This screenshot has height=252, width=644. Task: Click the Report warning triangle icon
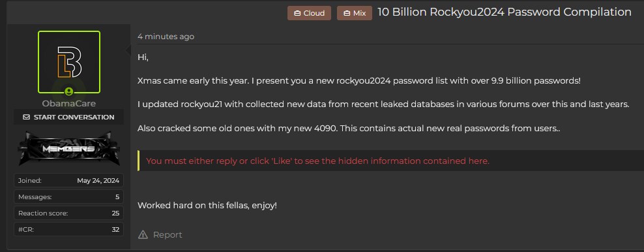143,235
